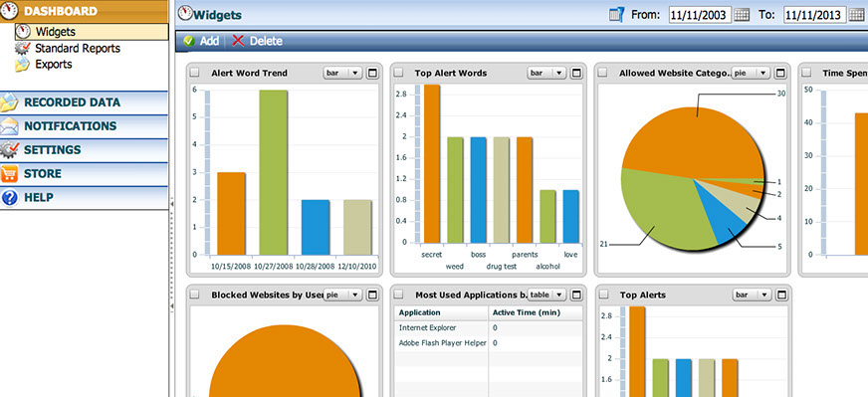This screenshot has width=868, height=397.
Task: Open Standard Reports in sidebar
Action: [x=78, y=48]
